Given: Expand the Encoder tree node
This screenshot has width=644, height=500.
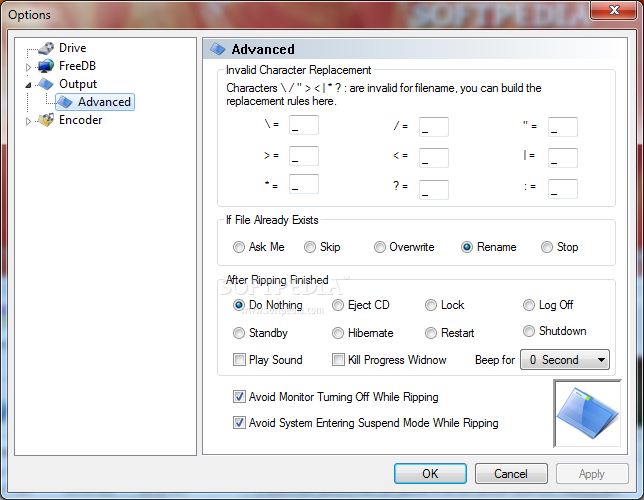Looking at the screenshot, I should 28,121.
